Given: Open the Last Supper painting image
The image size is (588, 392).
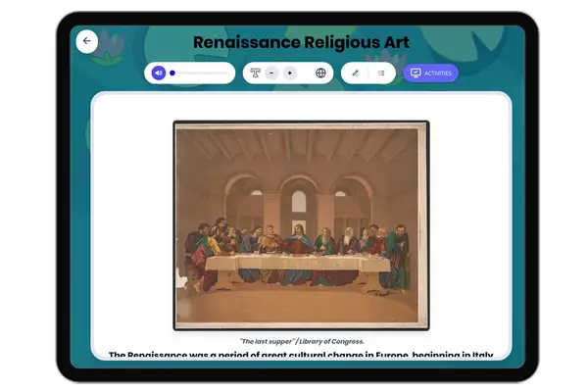Looking at the screenshot, I should [301, 225].
